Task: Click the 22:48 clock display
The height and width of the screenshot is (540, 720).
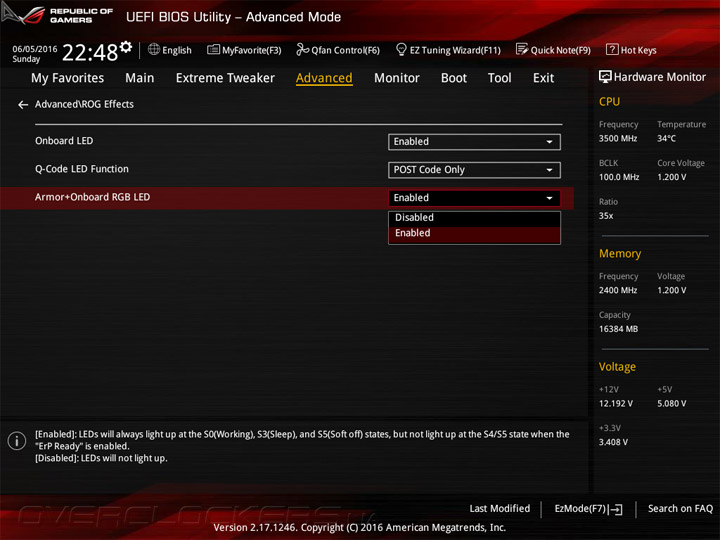Action: (x=90, y=52)
